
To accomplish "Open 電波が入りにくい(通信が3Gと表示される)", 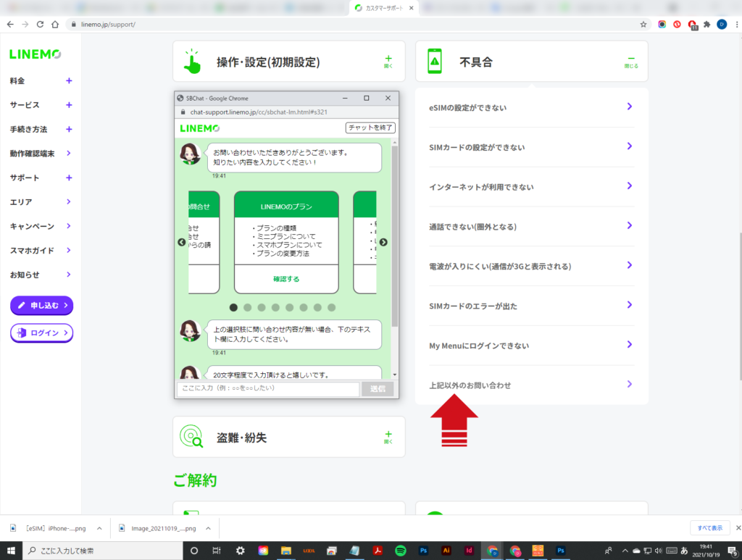I will point(531,267).
